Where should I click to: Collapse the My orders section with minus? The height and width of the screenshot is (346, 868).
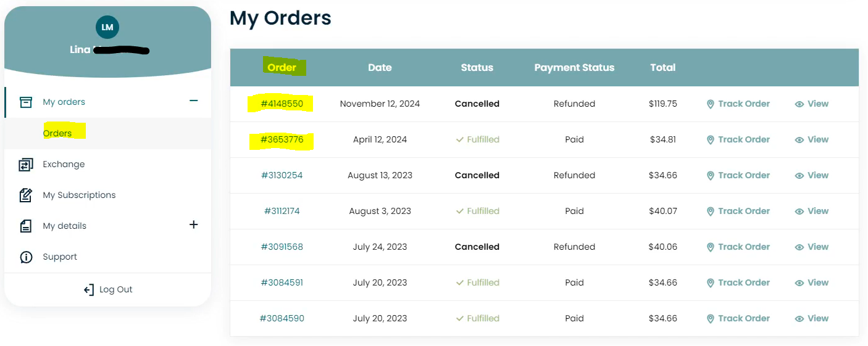pos(193,101)
